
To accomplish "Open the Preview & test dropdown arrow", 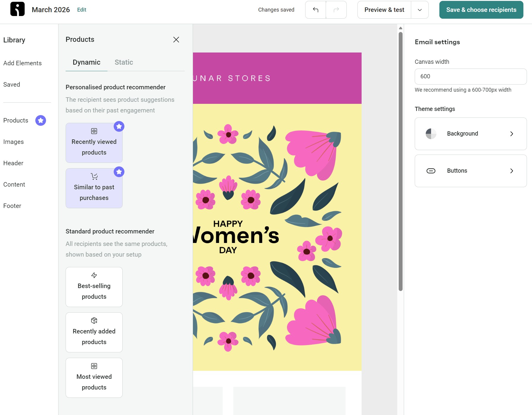I will coord(420,10).
